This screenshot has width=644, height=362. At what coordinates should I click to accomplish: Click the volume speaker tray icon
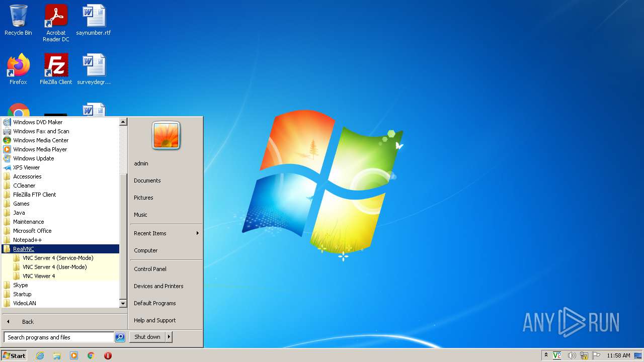[572, 355]
